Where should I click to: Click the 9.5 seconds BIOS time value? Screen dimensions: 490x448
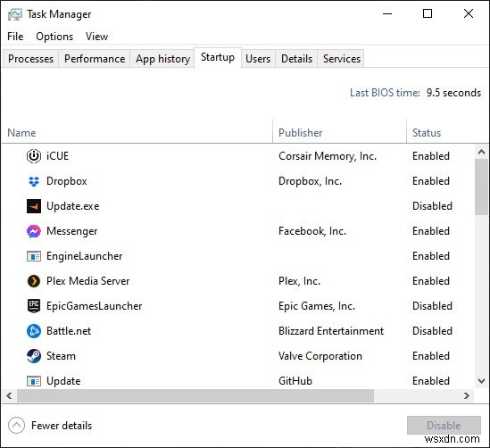453,93
